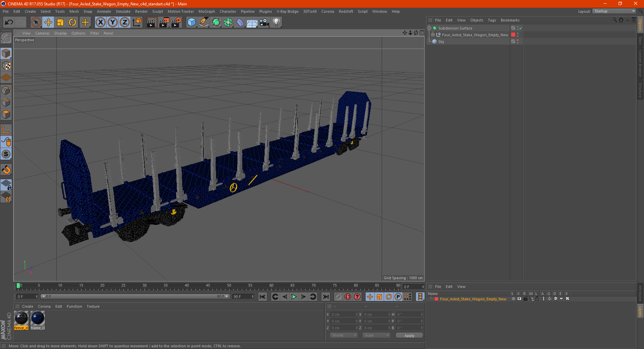Add a deformer object icon
The height and width of the screenshot is (349, 644).
tap(240, 22)
